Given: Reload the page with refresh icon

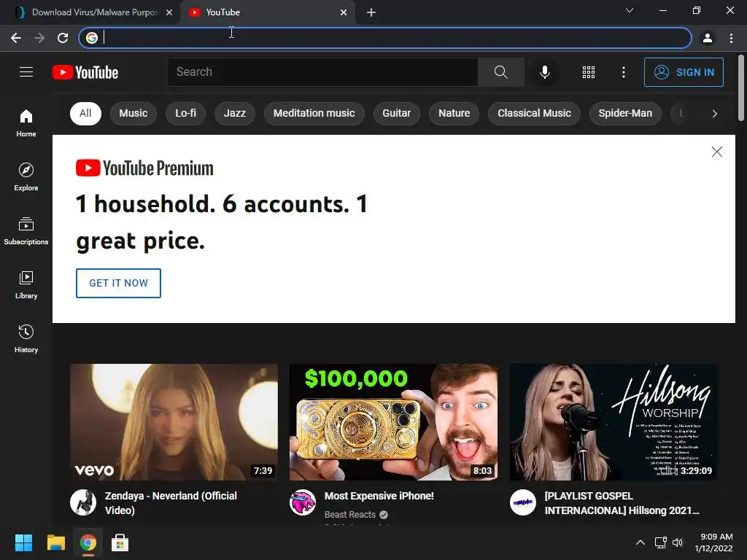Looking at the screenshot, I should 63,38.
